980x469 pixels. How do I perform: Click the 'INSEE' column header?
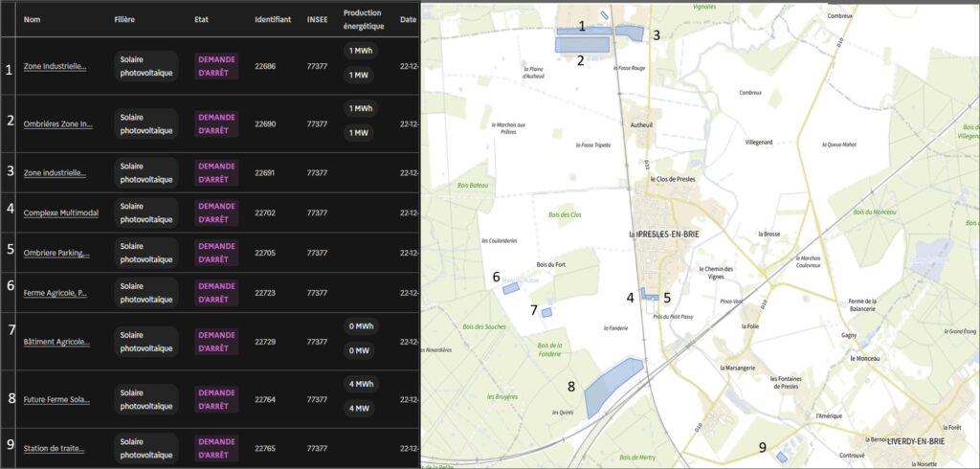click(317, 19)
